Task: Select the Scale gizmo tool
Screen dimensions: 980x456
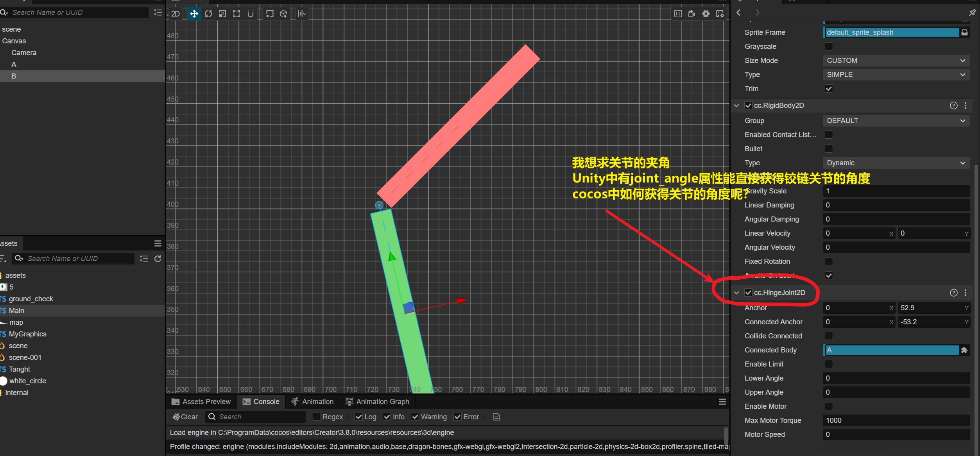Action: tap(222, 14)
